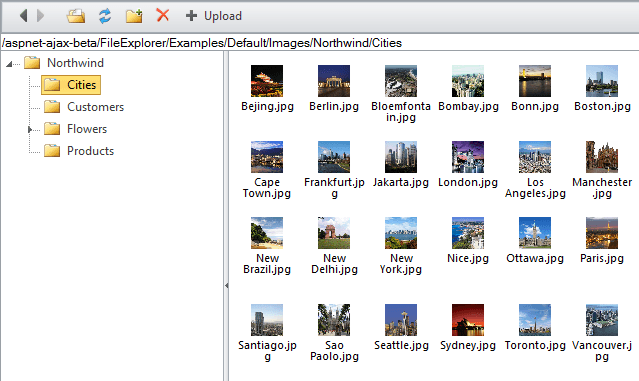
Task: Open the selected folder using toolbar icon
Action: (76, 16)
